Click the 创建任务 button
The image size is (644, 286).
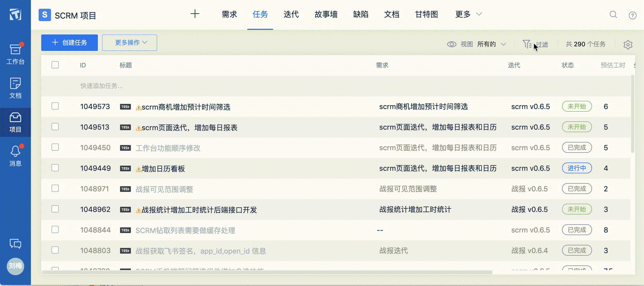[x=70, y=43]
